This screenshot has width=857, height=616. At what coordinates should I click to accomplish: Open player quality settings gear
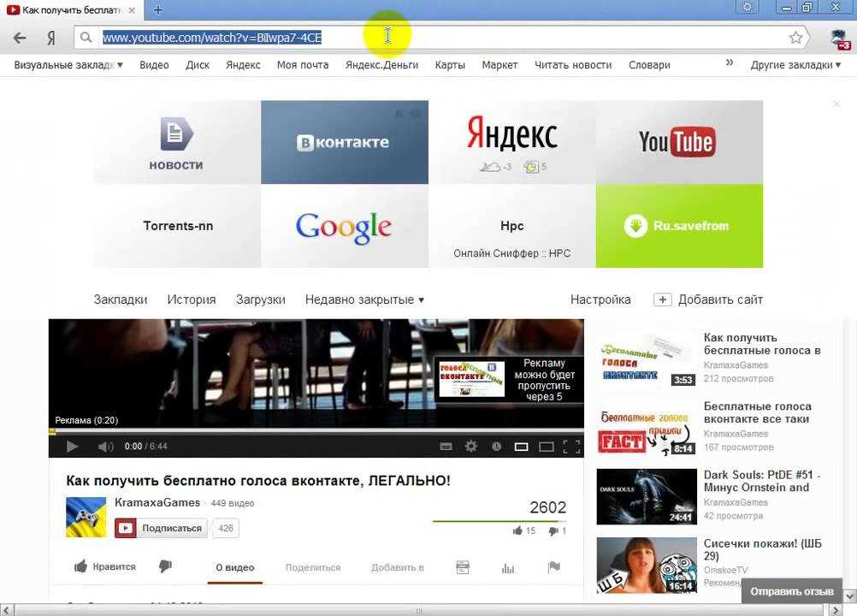coord(471,447)
